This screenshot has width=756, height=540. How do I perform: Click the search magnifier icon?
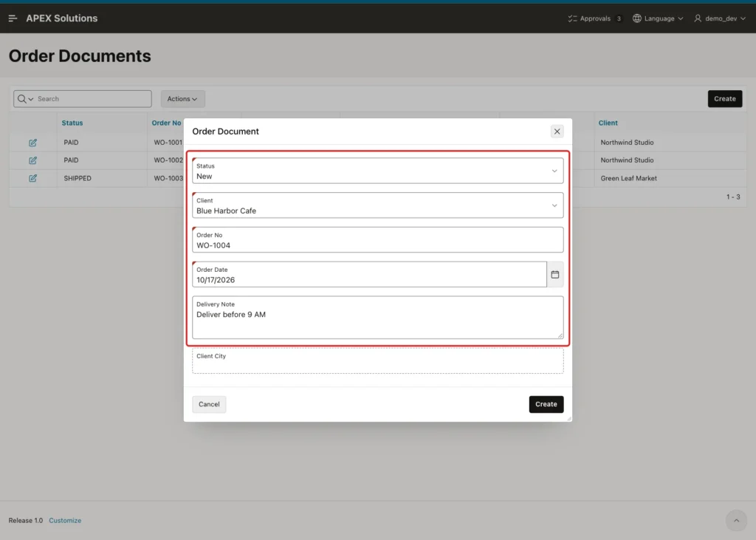[x=21, y=99]
